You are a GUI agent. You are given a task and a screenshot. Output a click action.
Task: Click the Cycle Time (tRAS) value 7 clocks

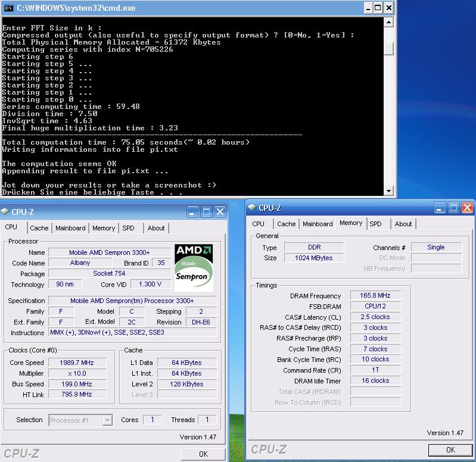pos(375,349)
